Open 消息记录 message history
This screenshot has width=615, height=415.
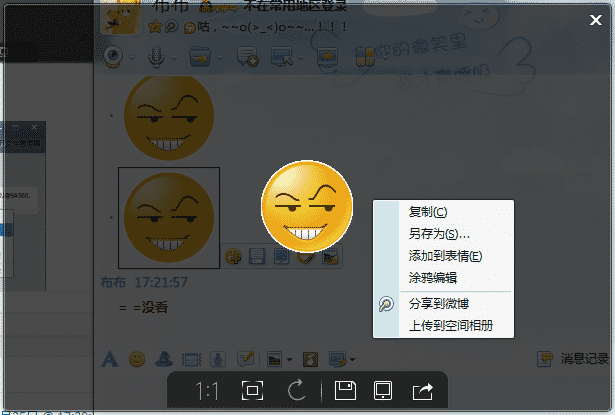pyautogui.click(x=573, y=359)
